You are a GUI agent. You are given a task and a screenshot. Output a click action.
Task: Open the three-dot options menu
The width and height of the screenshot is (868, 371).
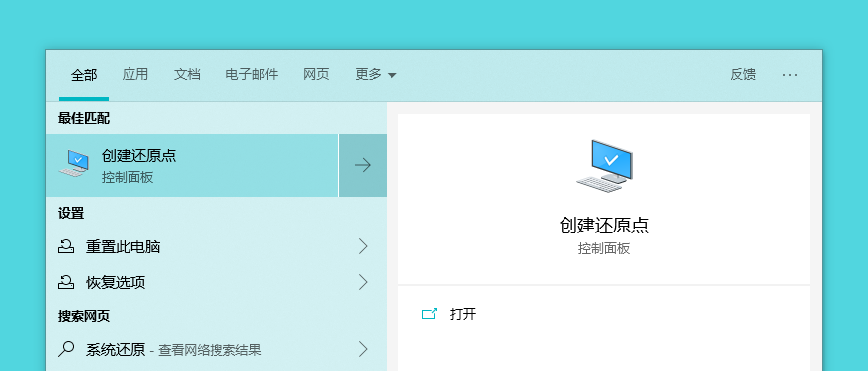790,75
